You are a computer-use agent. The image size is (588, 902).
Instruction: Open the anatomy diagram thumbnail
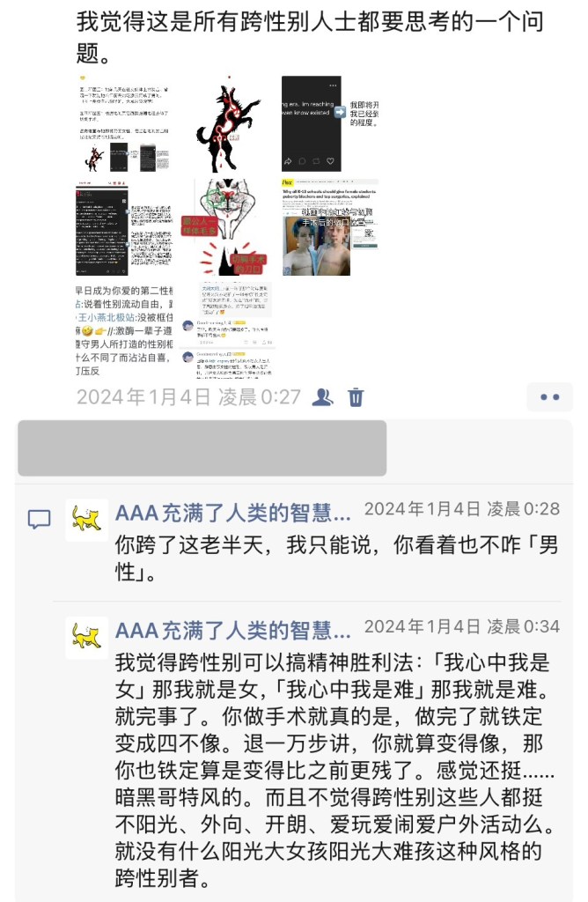tap(228, 226)
